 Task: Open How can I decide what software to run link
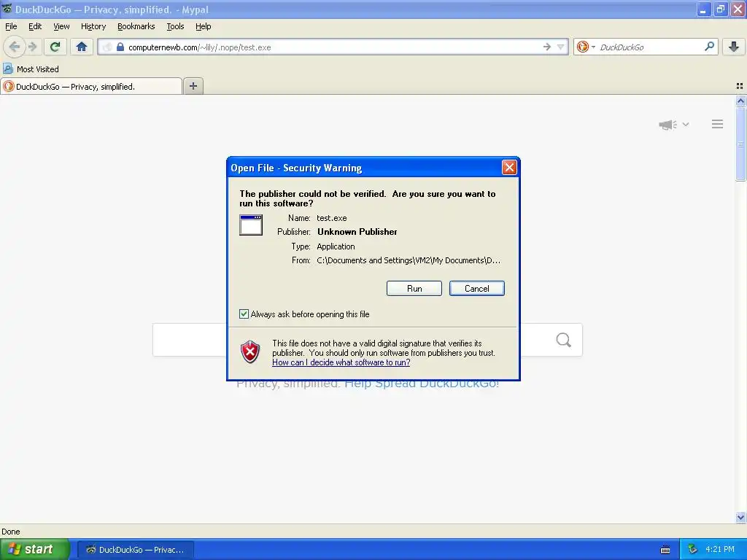pyautogui.click(x=341, y=362)
